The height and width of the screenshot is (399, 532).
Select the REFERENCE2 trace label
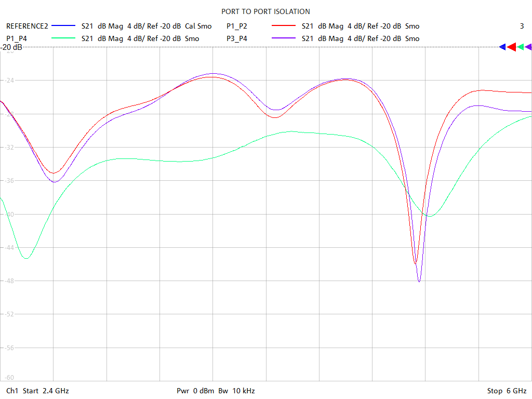27,26
